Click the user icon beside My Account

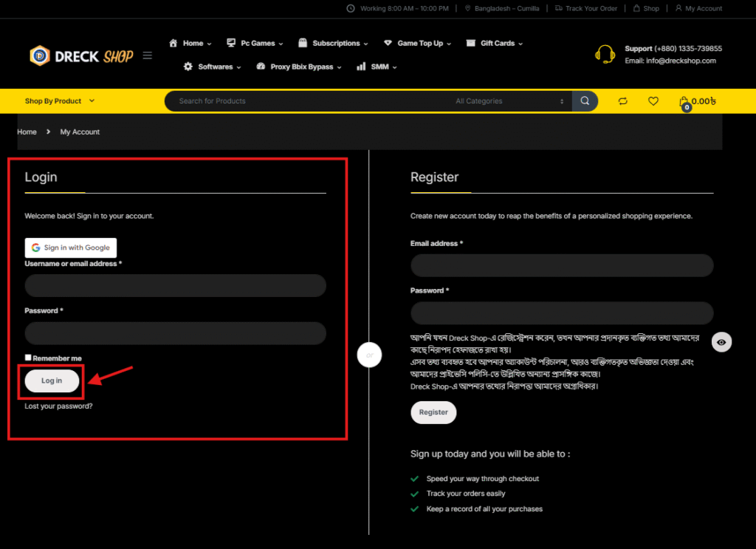click(678, 8)
